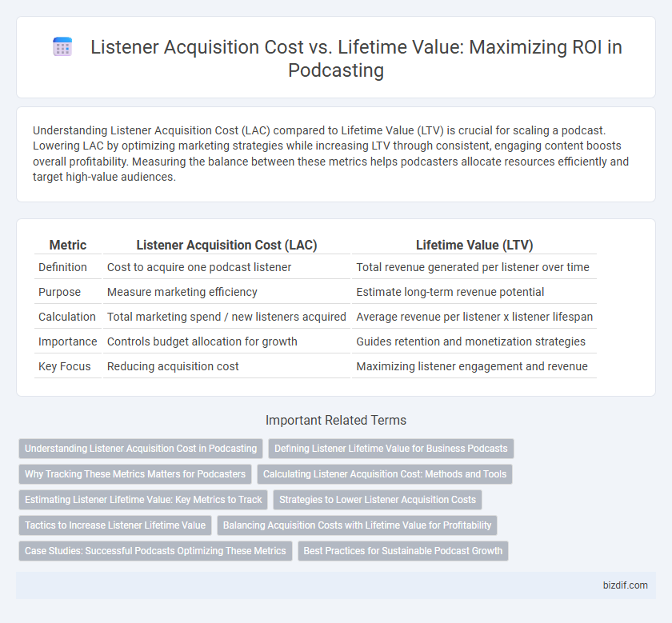Click cell 'Total revenue generated per listener over time'
Viewport: 672px width, 623px height.
[x=473, y=267]
